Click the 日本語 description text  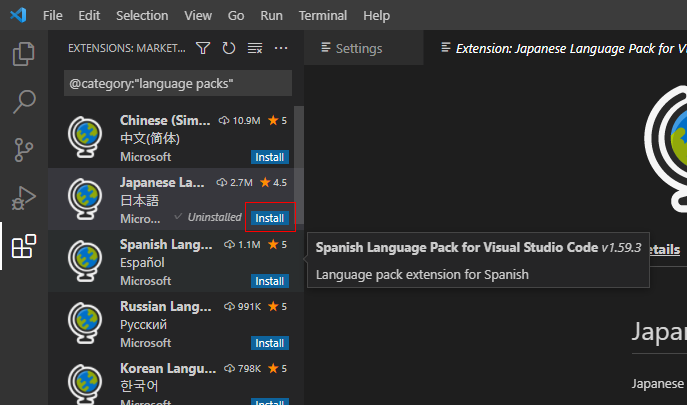click(139, 201)
